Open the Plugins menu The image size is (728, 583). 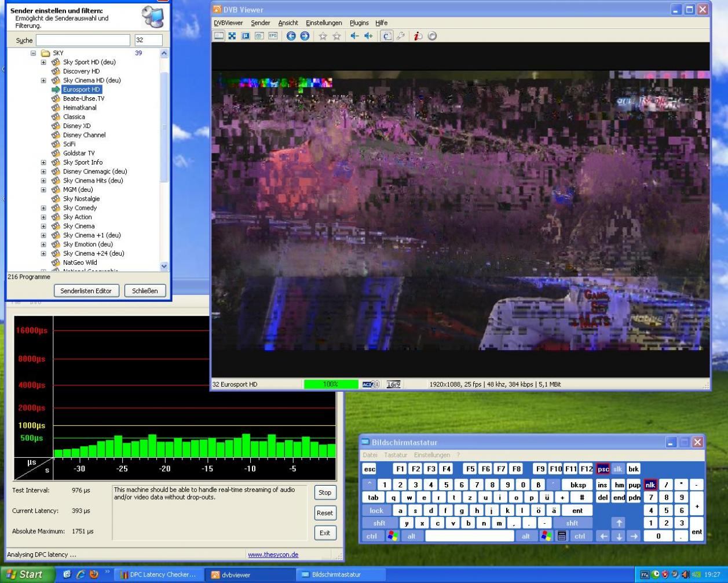click(x=359, y=23)
